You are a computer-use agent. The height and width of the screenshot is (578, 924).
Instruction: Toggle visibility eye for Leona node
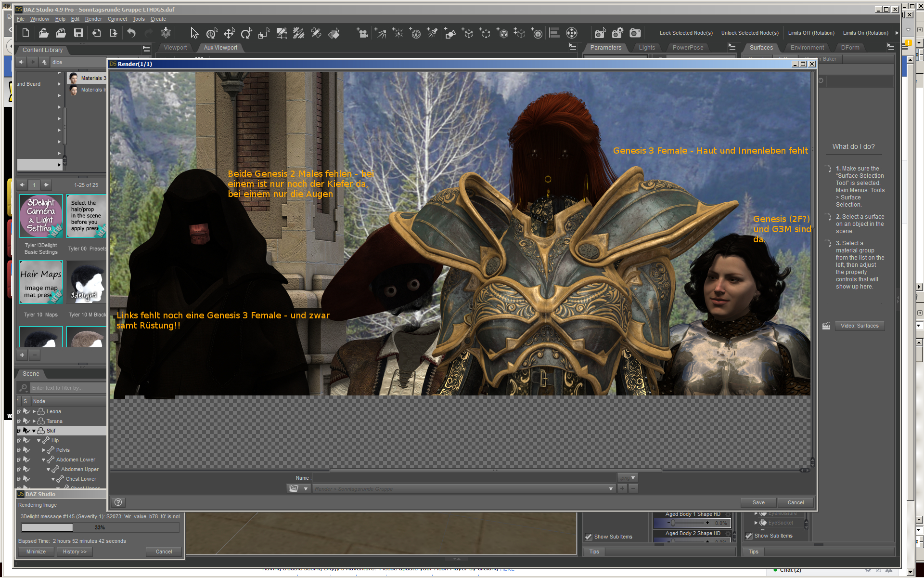coord(19,411)
